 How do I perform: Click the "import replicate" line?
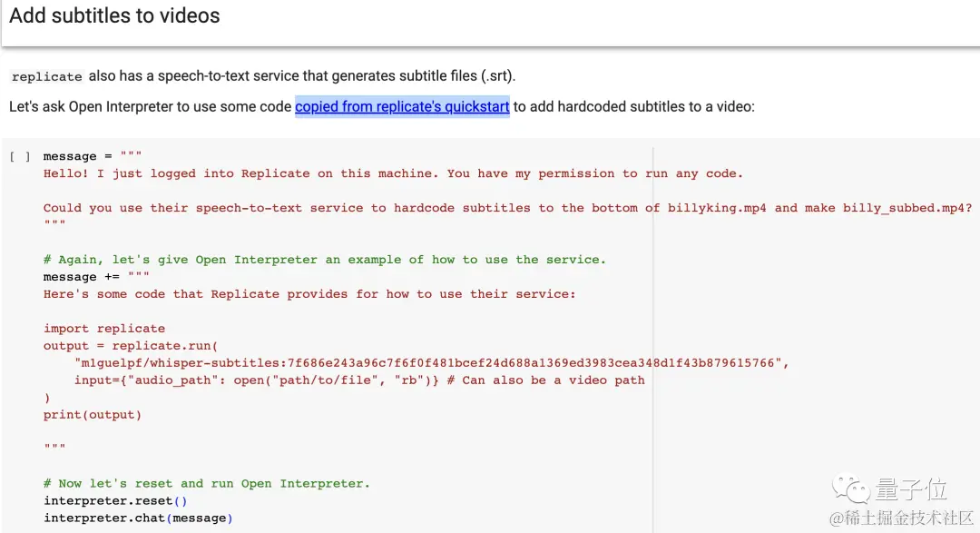coord(104,329)
